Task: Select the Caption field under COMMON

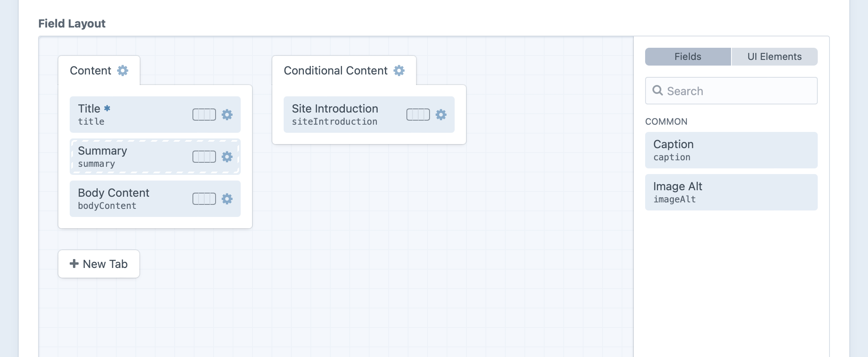Action: click(x=731, y=150)
